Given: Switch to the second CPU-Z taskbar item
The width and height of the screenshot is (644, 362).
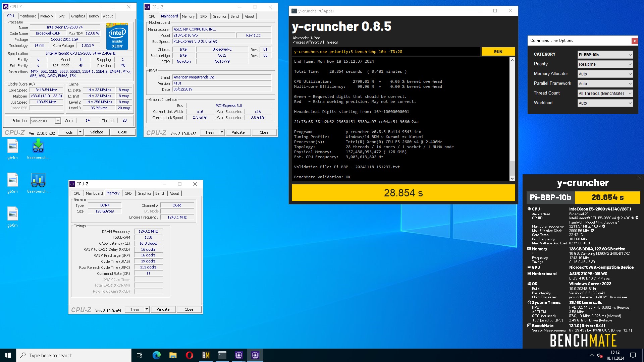Looking at the screenshot, I should [255, 355].
